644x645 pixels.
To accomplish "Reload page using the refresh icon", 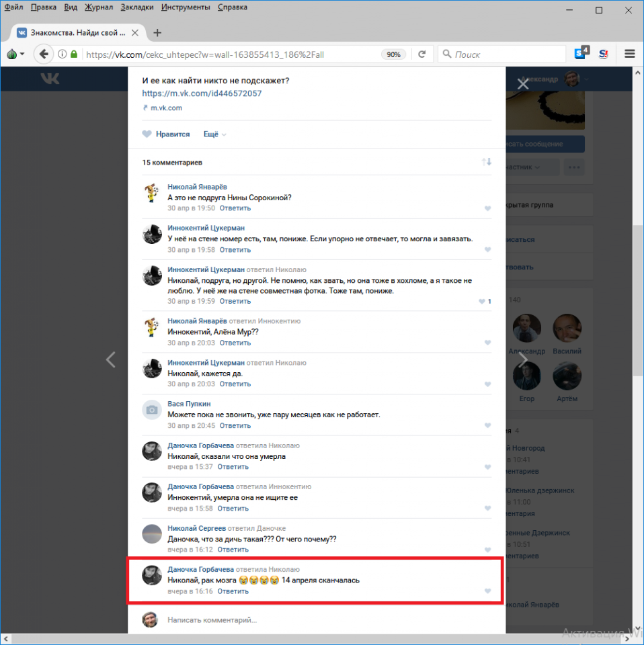I will tap(422, 54).
